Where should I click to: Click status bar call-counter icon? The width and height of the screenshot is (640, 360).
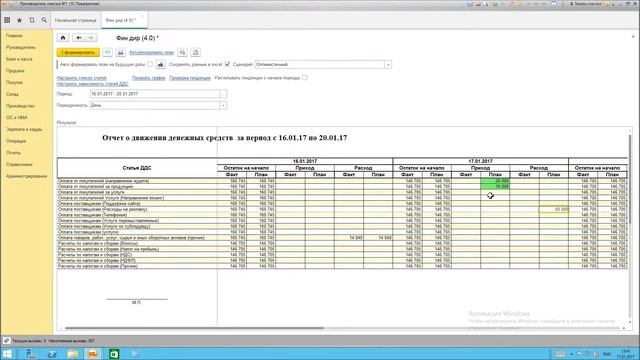(x=7, y=340)
